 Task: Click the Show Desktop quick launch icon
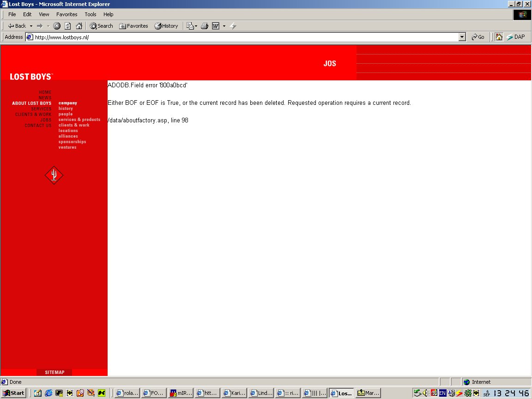[38, 393]
